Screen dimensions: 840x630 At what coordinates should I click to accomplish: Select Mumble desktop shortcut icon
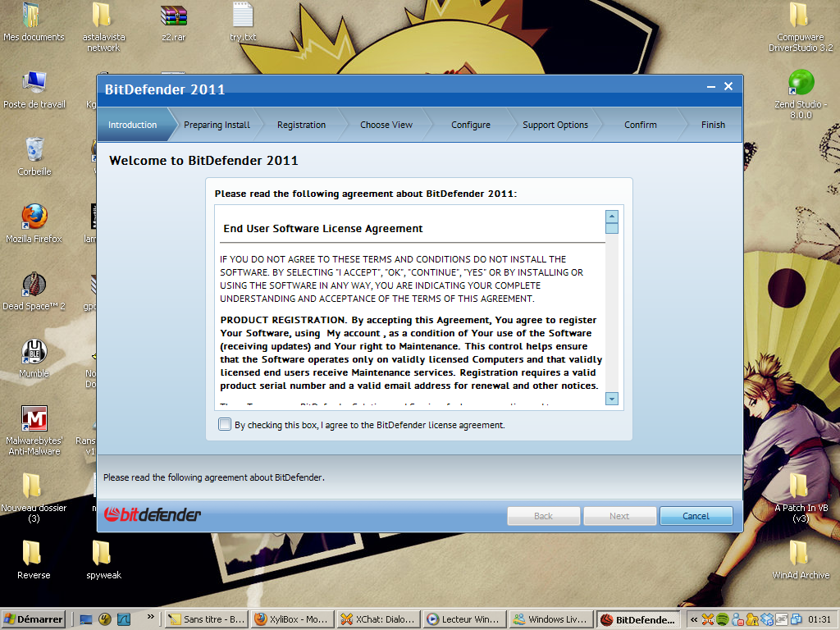(34, 358)
